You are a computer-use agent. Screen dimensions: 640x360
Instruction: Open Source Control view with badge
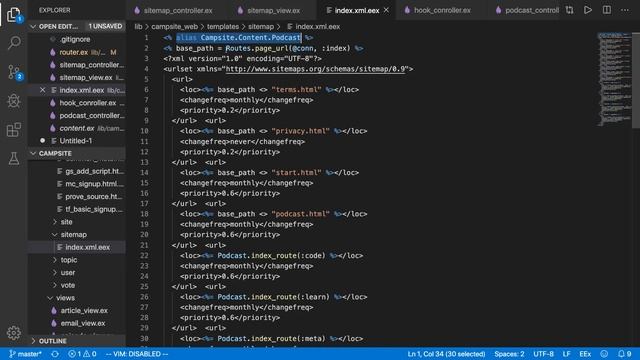coord(14,72)
